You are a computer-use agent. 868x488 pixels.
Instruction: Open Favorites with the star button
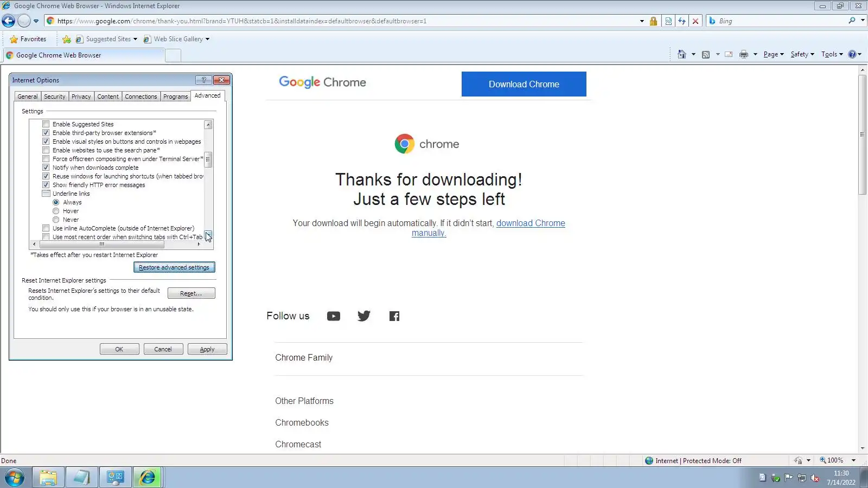pyautogui.click(x=28, y=39)
